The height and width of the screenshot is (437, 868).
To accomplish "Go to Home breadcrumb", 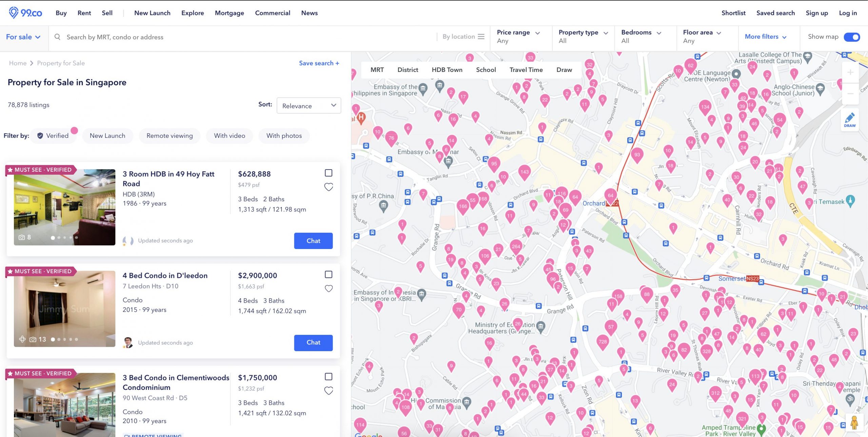I will 18,63.
